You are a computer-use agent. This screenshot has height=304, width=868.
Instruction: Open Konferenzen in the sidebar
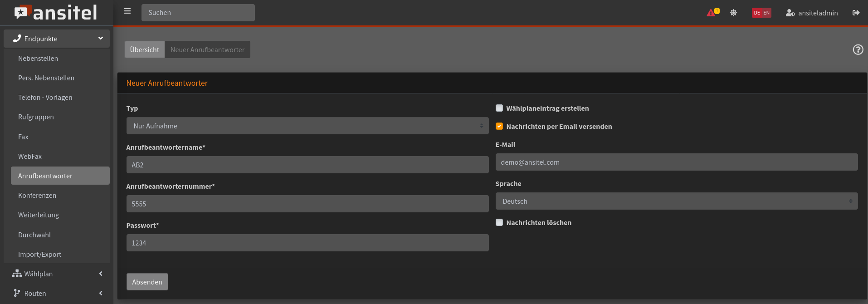pos(37,195)
